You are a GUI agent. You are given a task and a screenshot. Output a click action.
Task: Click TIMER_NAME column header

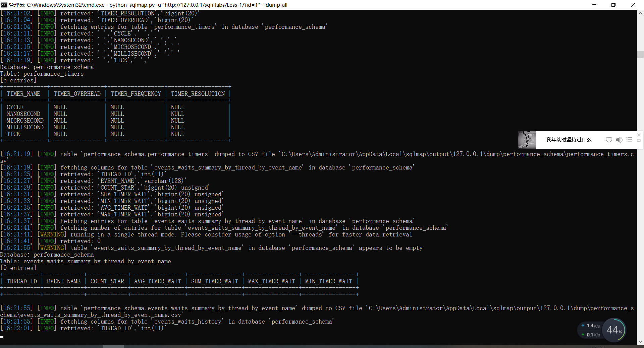click(23, 94)
